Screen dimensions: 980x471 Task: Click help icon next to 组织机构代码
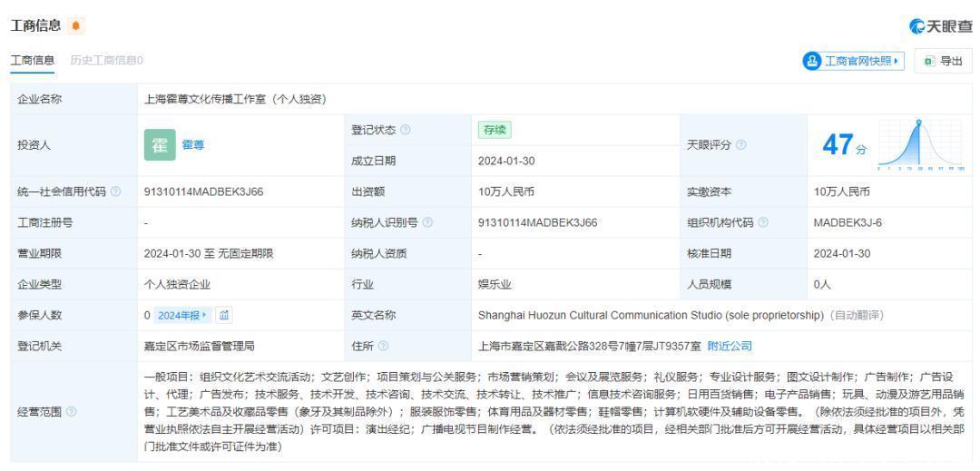pos(765,222)
